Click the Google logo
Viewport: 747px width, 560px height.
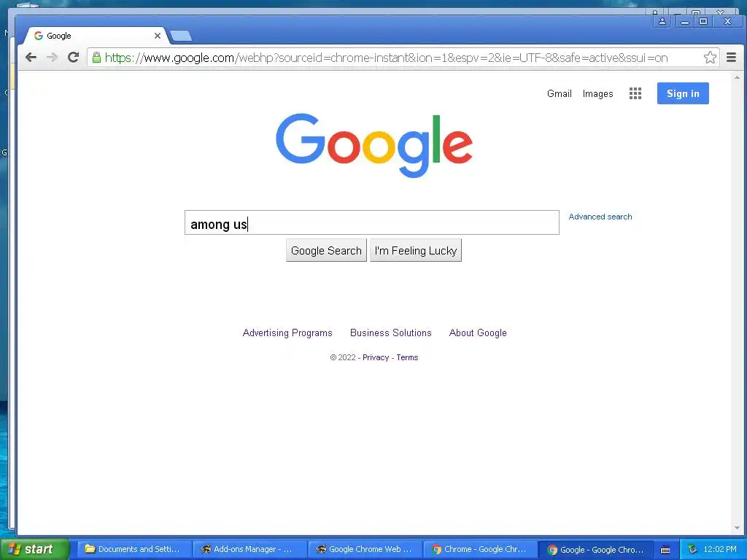(x=374, y=145)
